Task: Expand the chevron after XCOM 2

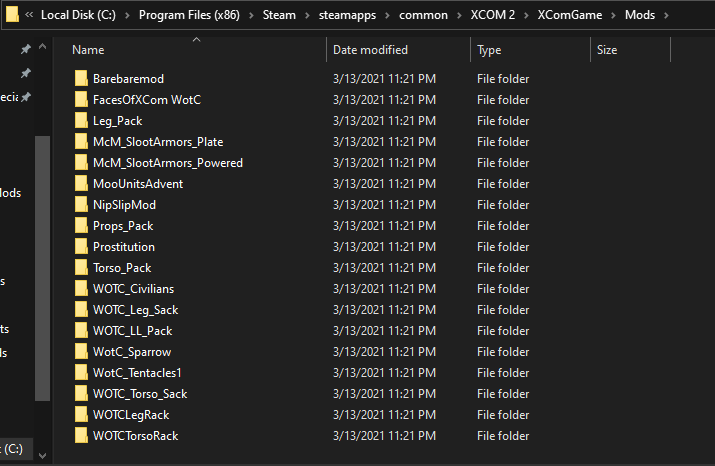Action: 526,15
